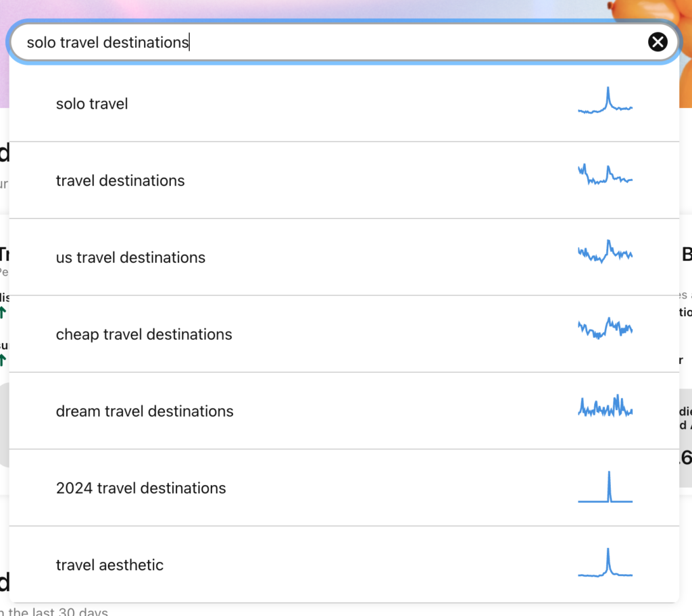Viewport: 692px width, 616px height.
Task: Select the dream travel destinations trend chart
Action: click(x=605, y=406)
